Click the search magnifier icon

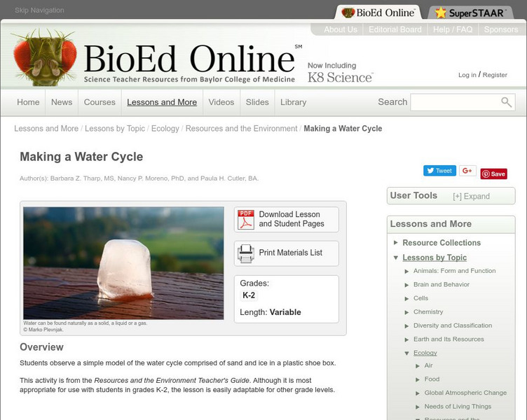tap(506, 102)
